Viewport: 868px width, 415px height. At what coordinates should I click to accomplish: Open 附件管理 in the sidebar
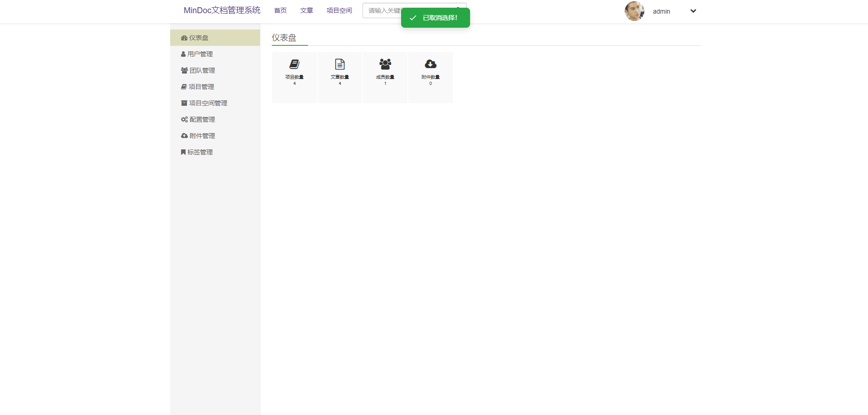[x=202, y=136]
